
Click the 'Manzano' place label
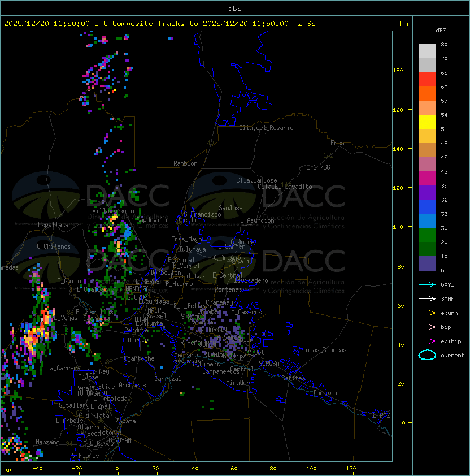pos(47,442)
